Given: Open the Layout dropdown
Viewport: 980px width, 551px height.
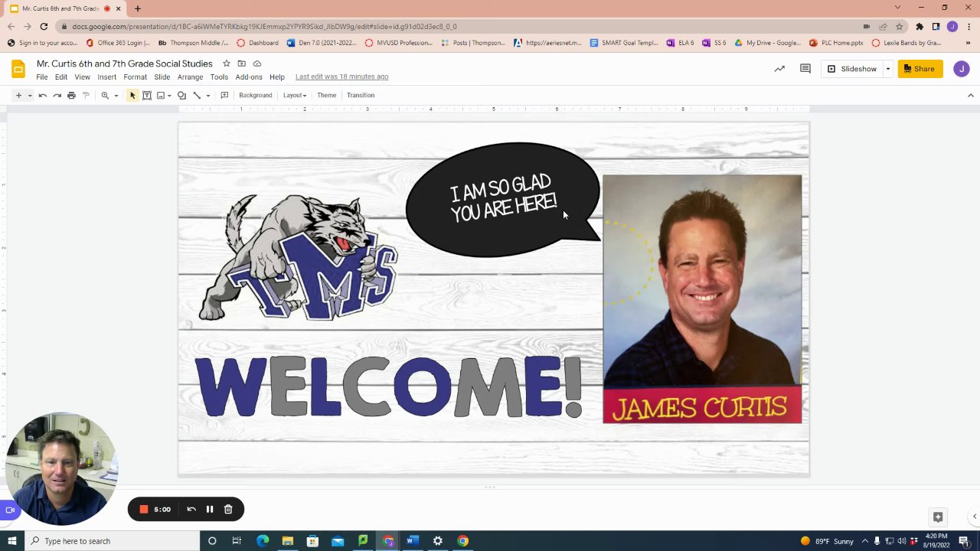Looking at the screenshot, I should tap(295, 96).
